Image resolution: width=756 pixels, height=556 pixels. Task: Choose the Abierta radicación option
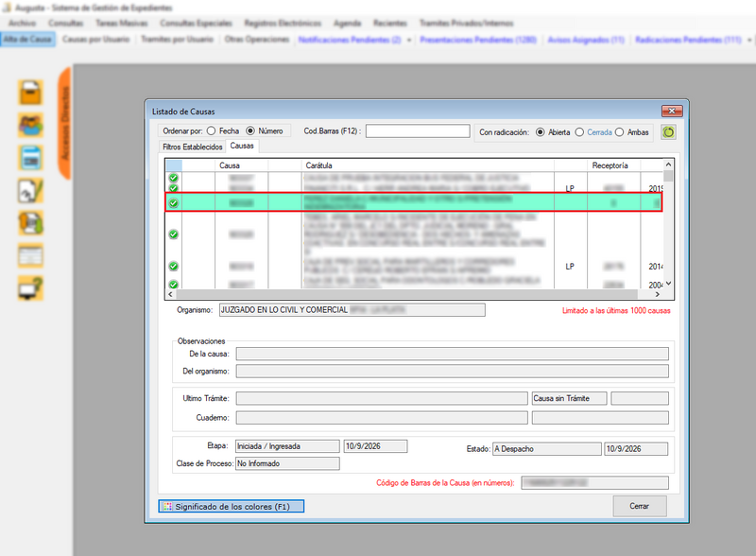coord(553,132)
